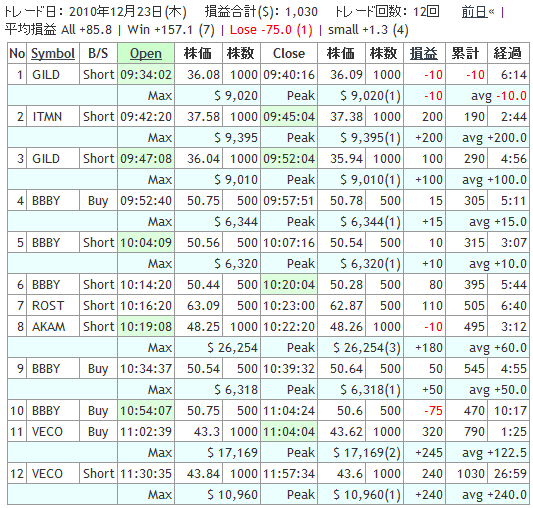Click open time 11:30:35 cell
Screen dimensions: 533x508
(146, 474)
